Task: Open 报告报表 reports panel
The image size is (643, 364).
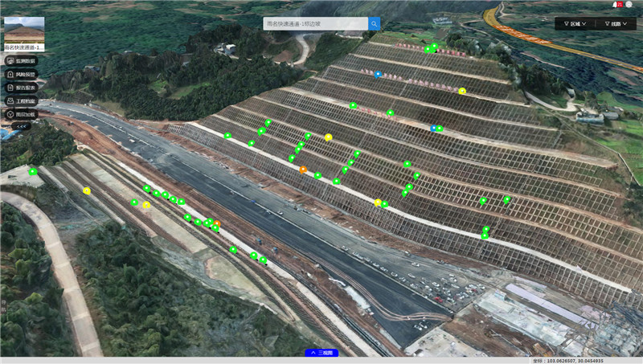Action: click(x=22, y=88)
